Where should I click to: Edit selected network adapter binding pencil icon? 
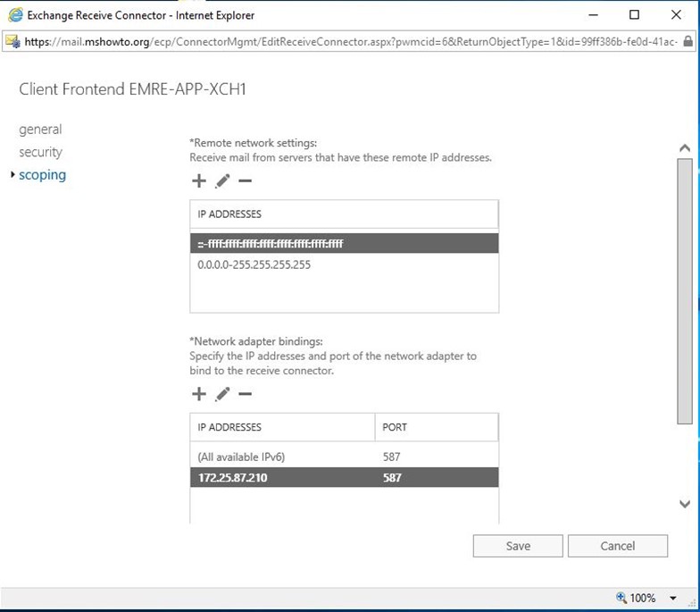[x=221, y=394]
